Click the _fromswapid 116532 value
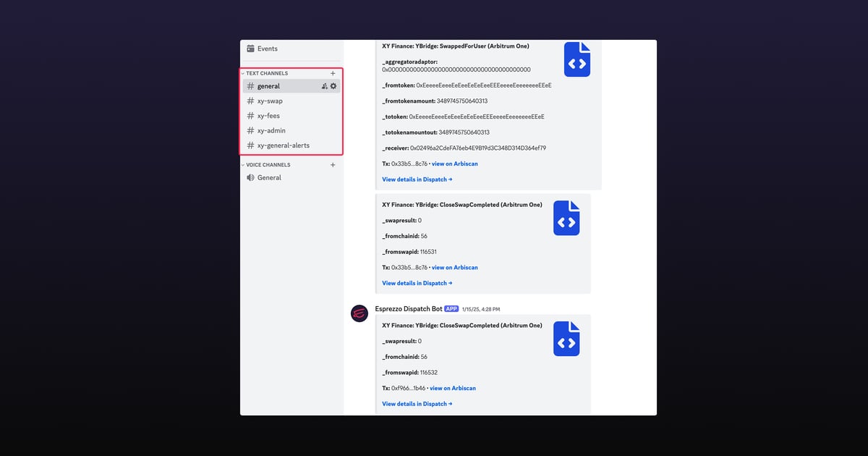The image size is (868, 456). pos(428,373)
